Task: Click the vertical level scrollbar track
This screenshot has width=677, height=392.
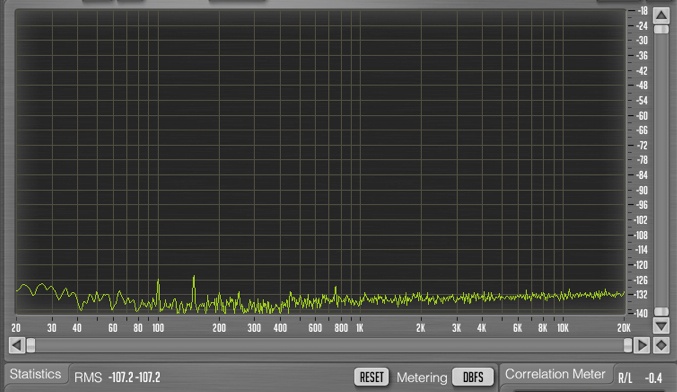Action: tap(661, 171)
